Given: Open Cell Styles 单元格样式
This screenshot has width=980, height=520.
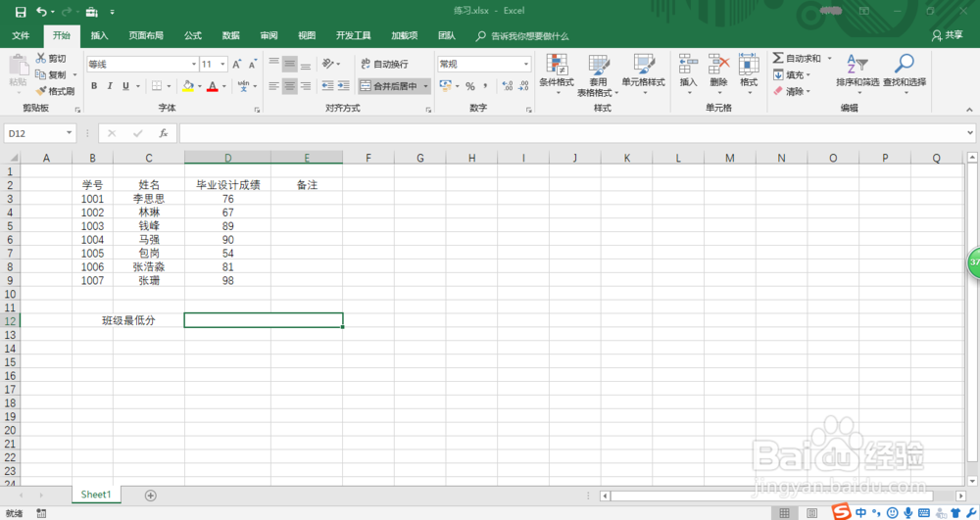Looking at the screenshot, I should click(643, 73).
